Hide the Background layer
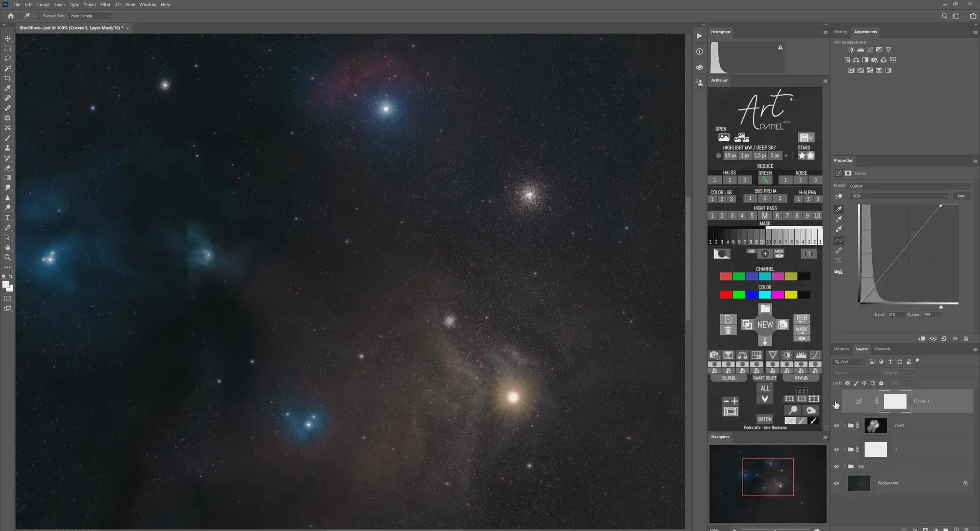Viewport: 980px width, 531px height. (836, 484)
